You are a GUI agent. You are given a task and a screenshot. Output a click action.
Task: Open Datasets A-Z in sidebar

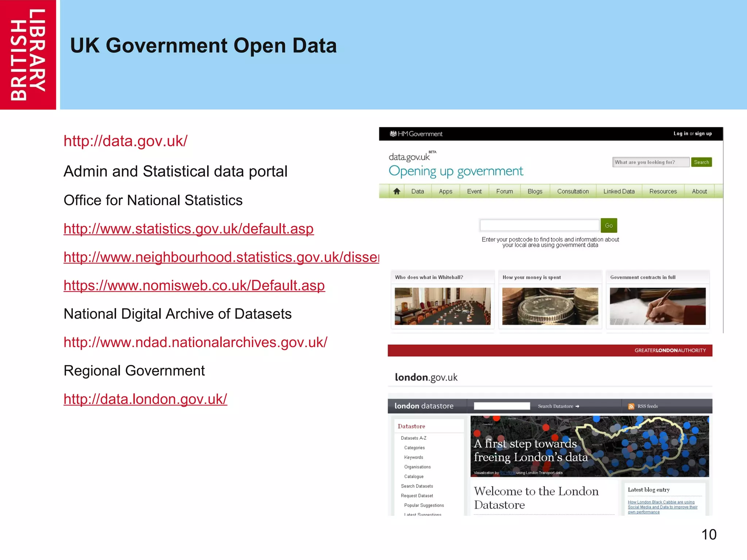414,438
